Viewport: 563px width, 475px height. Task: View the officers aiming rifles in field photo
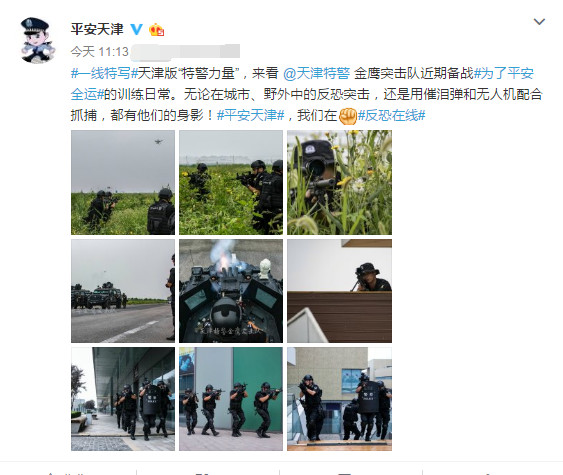[x=231, y=182]
